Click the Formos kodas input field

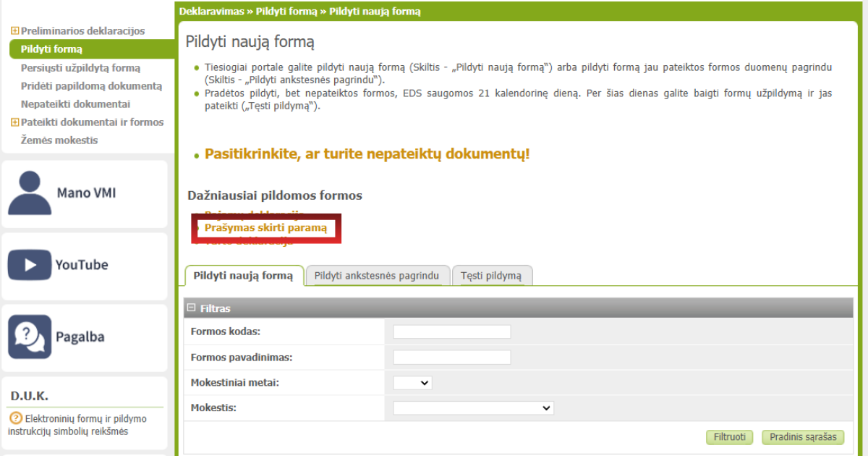tap(451, 332)
